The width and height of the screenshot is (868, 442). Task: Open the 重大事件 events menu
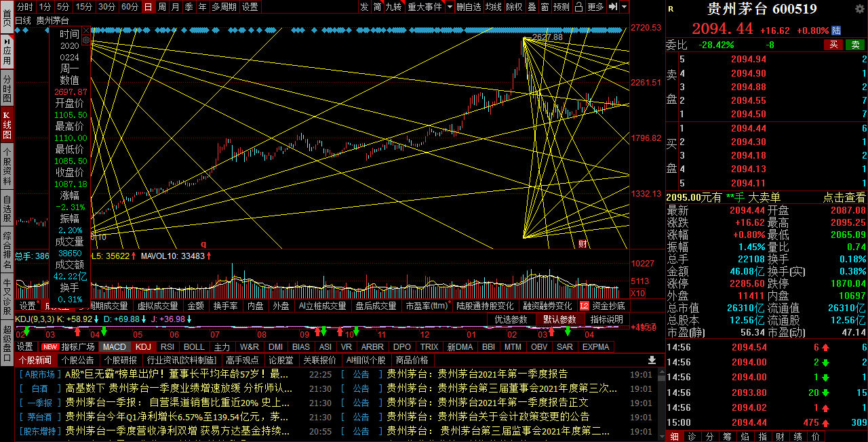pyautogui.click(x=425, y=7)
